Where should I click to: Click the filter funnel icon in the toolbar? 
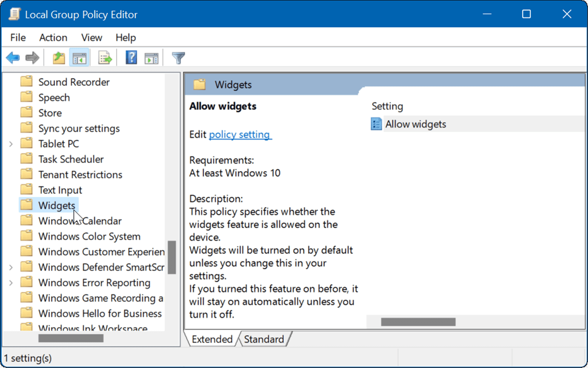178,57
